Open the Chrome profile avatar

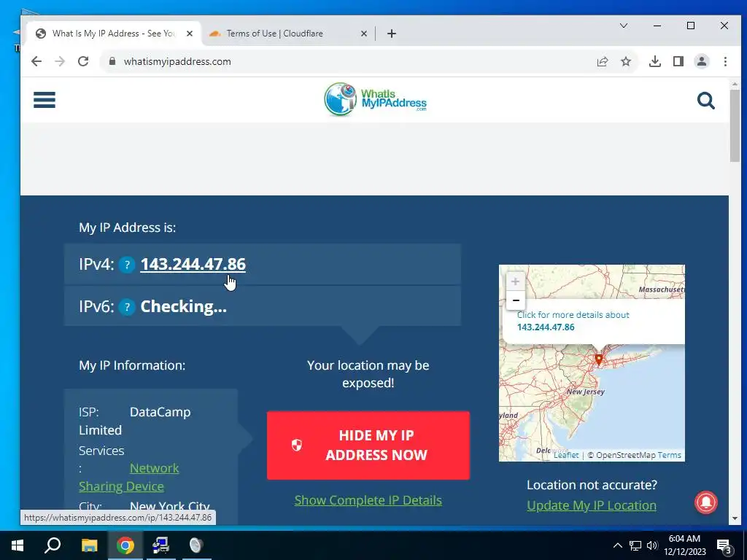[702, 61]
